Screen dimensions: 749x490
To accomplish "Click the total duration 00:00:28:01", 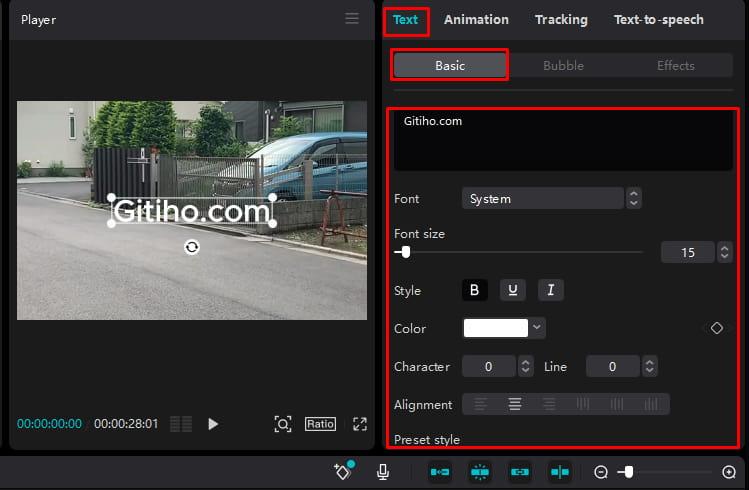I will [126, 424].
